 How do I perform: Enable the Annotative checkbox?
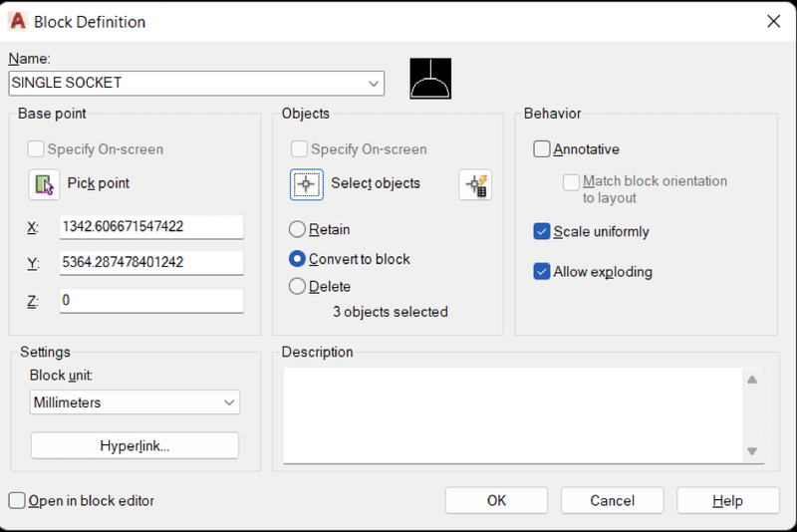click(x=542, y=149)
